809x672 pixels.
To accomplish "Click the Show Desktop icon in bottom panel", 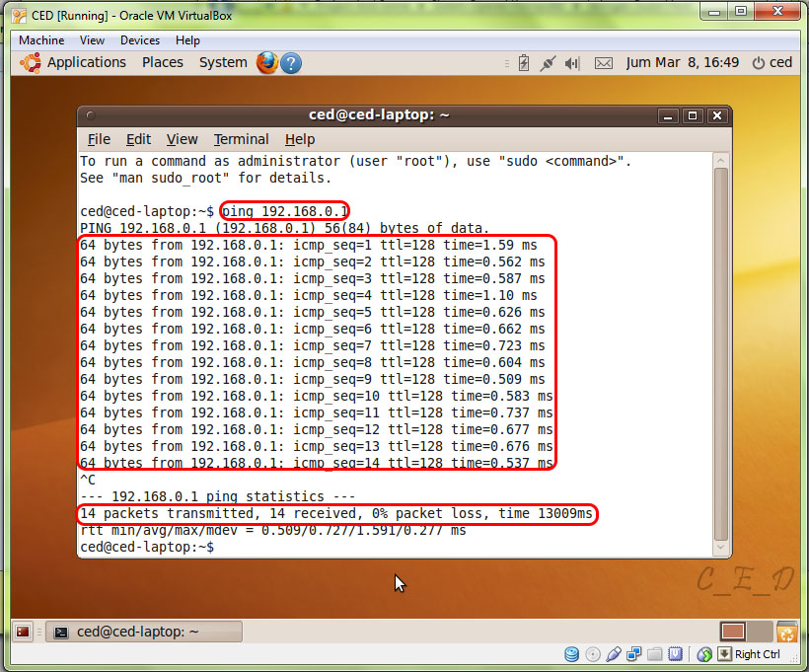I will tap(23, 632).
